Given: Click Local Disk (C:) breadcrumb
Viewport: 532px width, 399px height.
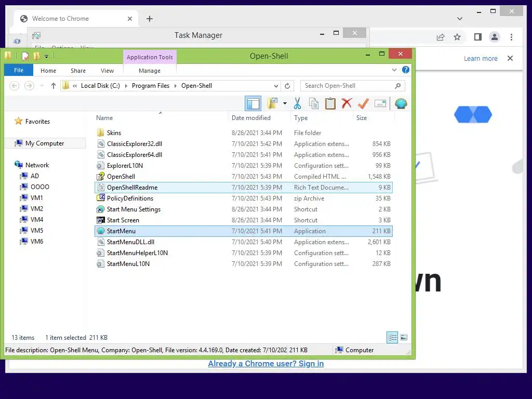Looking at the screenshot, I should pos(100,86).
